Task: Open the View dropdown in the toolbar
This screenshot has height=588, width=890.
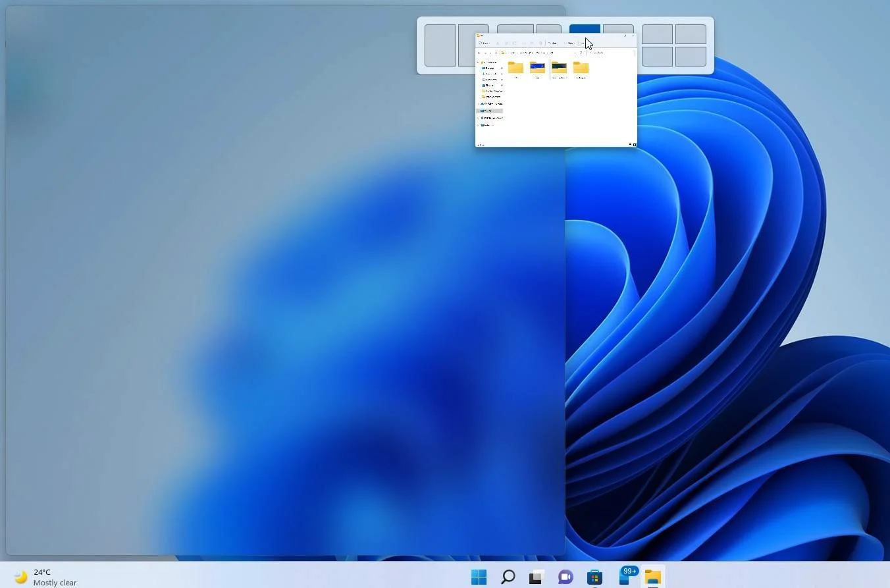Action: click(570, 43)
